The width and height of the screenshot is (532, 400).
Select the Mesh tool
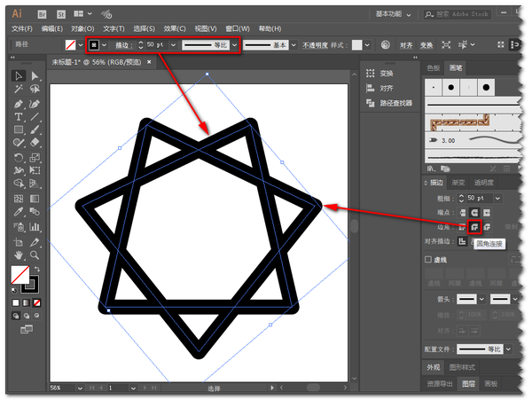pos(19,199)
